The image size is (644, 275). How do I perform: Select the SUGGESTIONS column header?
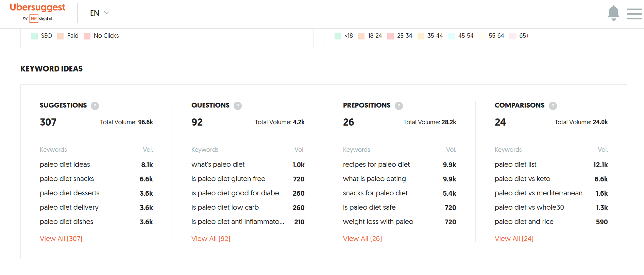point(63,105)
